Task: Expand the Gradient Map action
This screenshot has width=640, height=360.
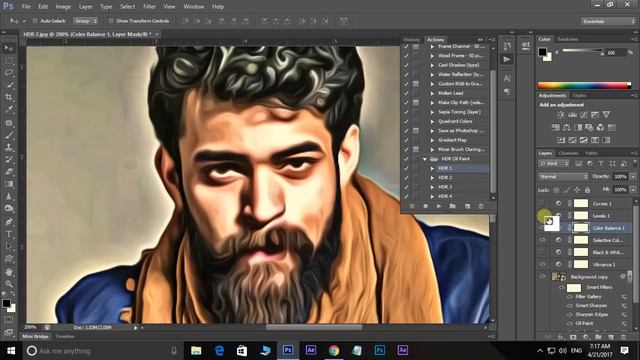Action: tap(432, 140)
